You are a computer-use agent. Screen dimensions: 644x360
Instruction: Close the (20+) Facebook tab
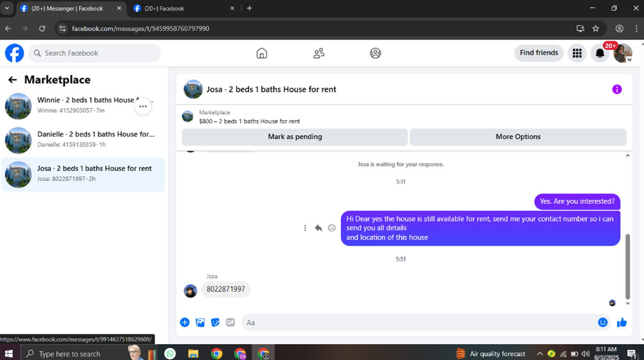pyautogui.click(x=232, y=8)
